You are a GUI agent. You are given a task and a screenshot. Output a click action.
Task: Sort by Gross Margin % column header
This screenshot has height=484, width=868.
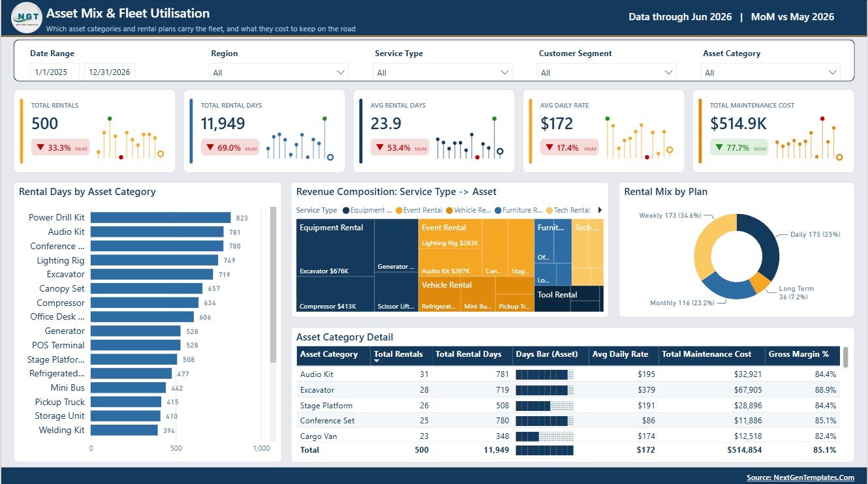coord(803,355)
